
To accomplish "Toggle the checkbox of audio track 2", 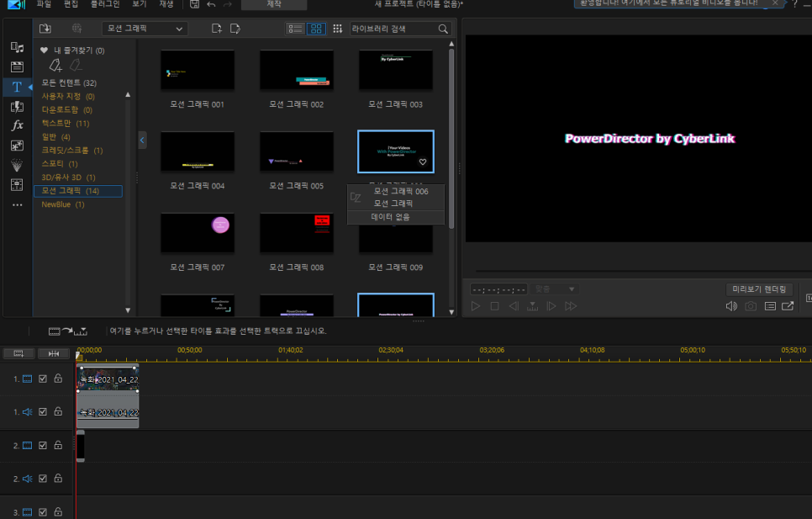I will tap(43, 479).
